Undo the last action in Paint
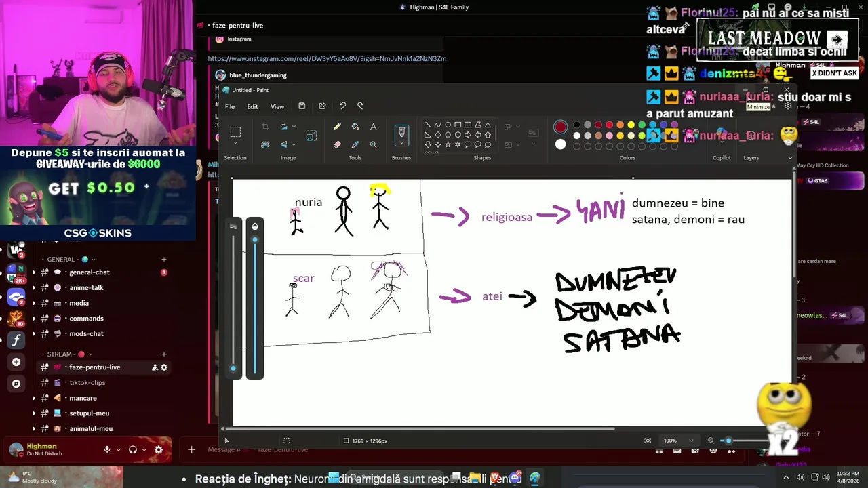 (342, 106)
